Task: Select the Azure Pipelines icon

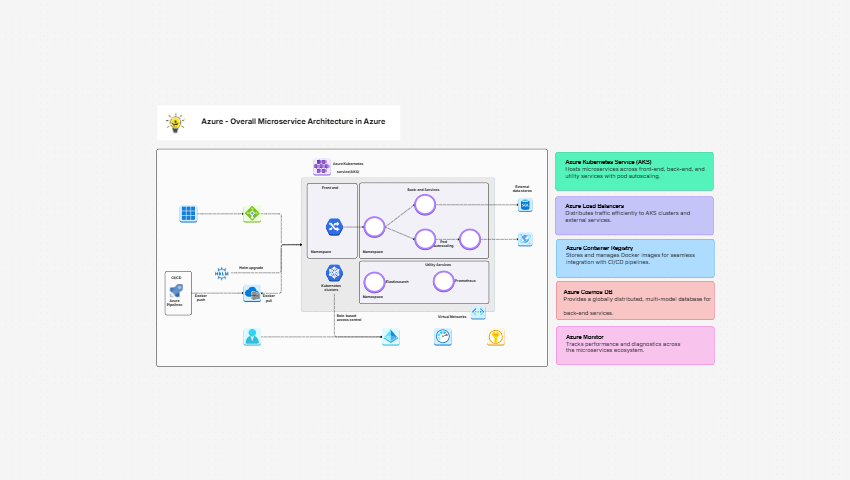Action: tap(177, 290)
